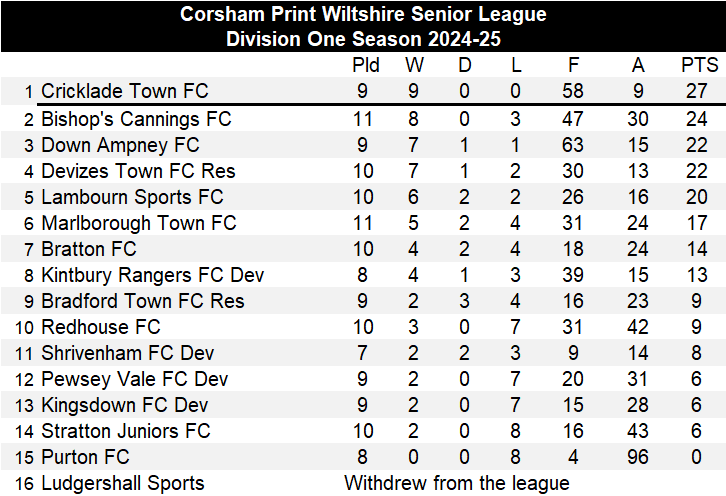
Task: Click the Ludgershall Sports team name
Action: click(122, 483)
